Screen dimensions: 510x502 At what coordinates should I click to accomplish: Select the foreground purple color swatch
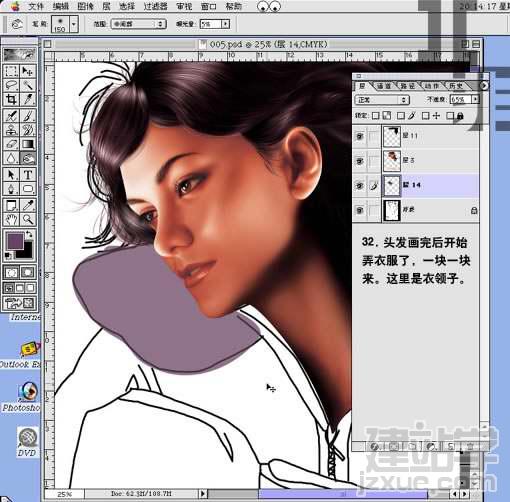[14, 241]
